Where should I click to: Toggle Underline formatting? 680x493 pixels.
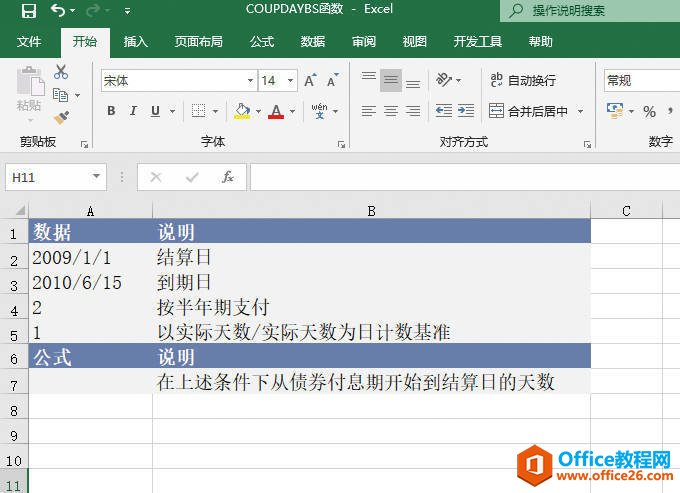tap(155, 111)
